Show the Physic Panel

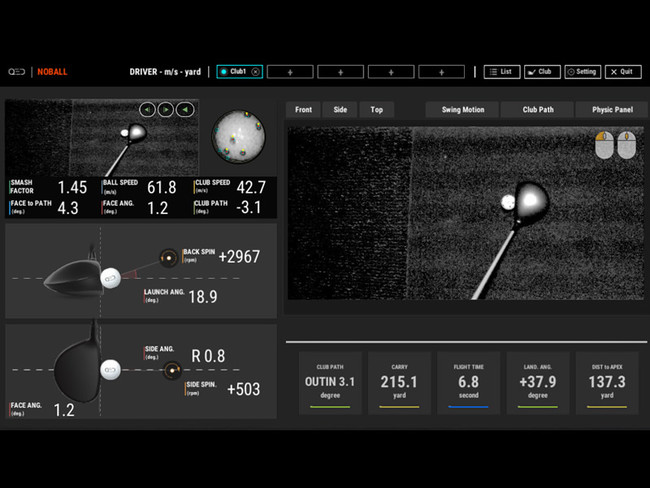(x=612, y=110)
